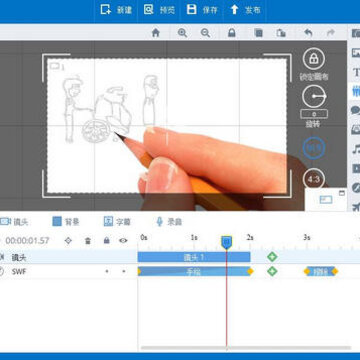Image resolution: width=360 pixels, height=360 pixels.
Task: Toggle the SWF track lock dot
Action: (107, 271)
